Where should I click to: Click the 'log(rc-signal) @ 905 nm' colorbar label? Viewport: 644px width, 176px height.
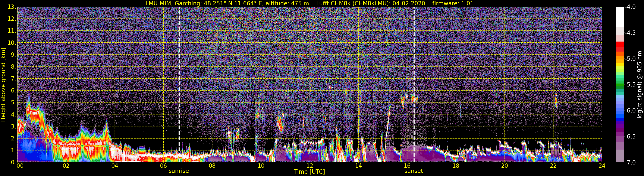coord(640,85)
